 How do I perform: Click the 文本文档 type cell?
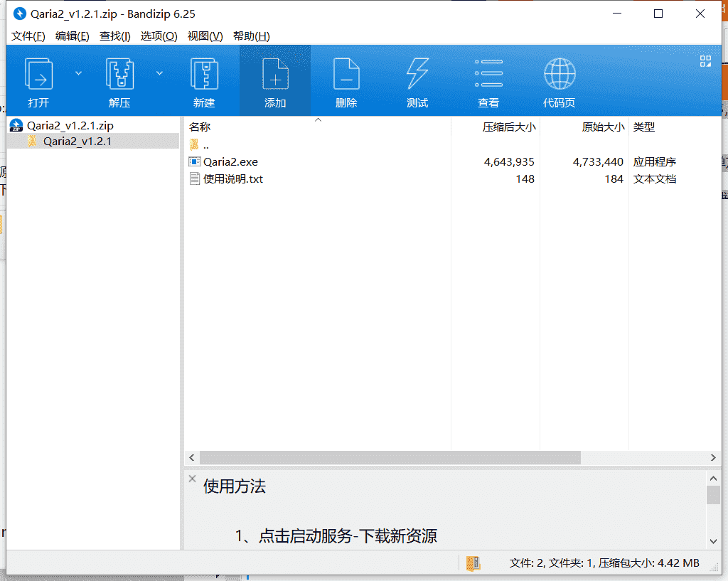click(x=655, y=178)
